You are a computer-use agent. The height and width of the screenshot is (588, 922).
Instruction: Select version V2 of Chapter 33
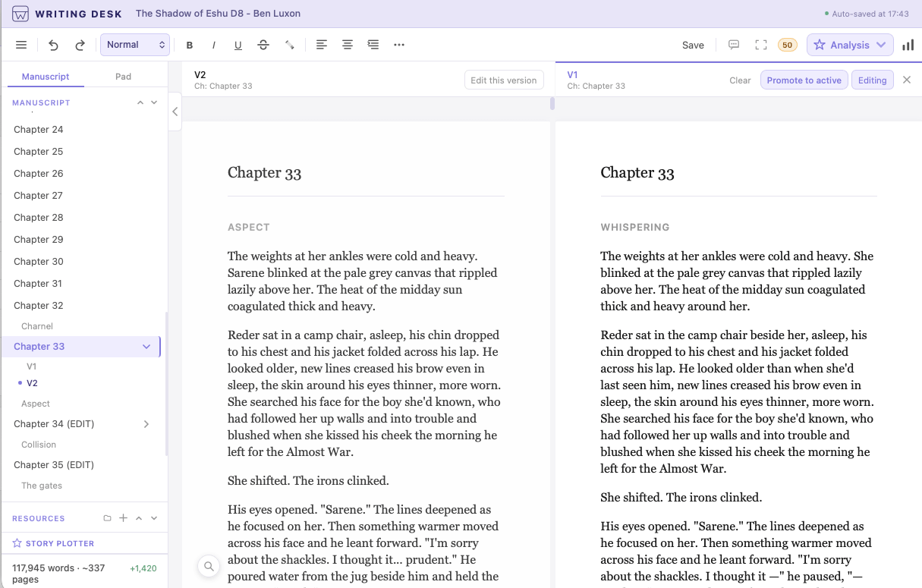(32, 383)
